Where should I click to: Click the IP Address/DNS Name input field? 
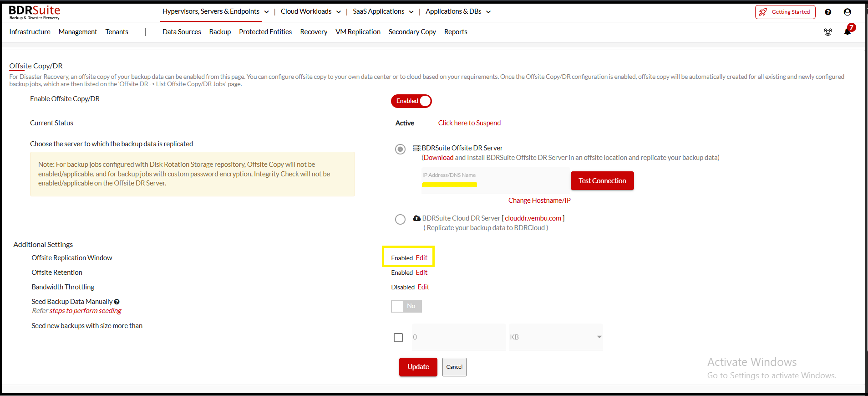click(x=496, y=181)
